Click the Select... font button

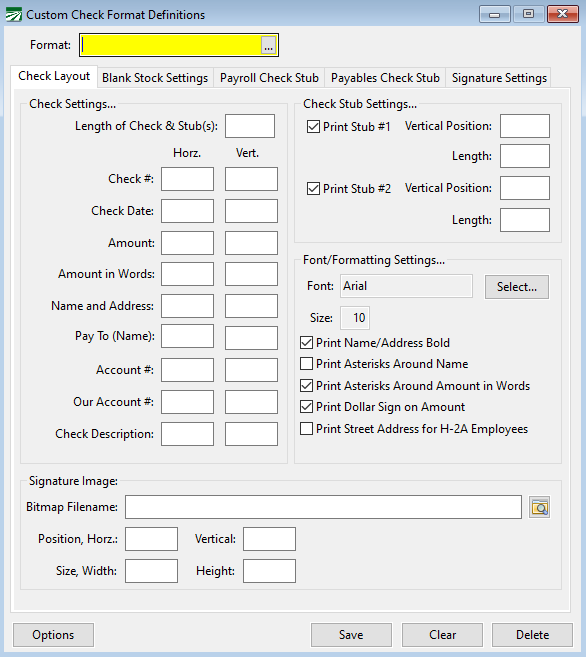[517, 287]
